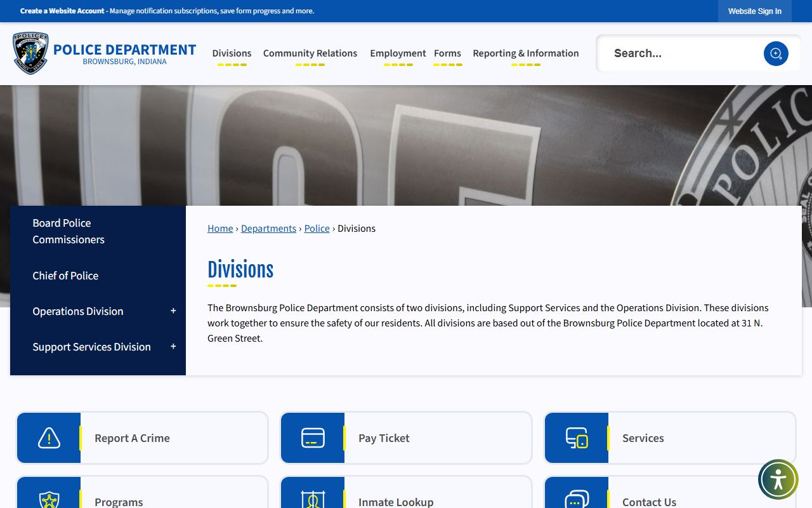Click the Website Sign In button
Image resolution: width=812 pixels, height=508 pixels.
click(x=755, y=11)
